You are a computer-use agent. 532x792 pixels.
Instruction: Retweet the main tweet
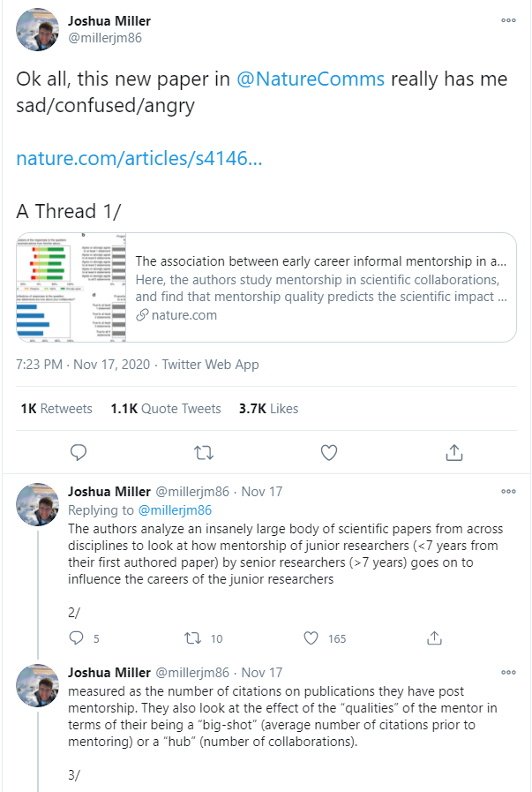click(203, 452)
